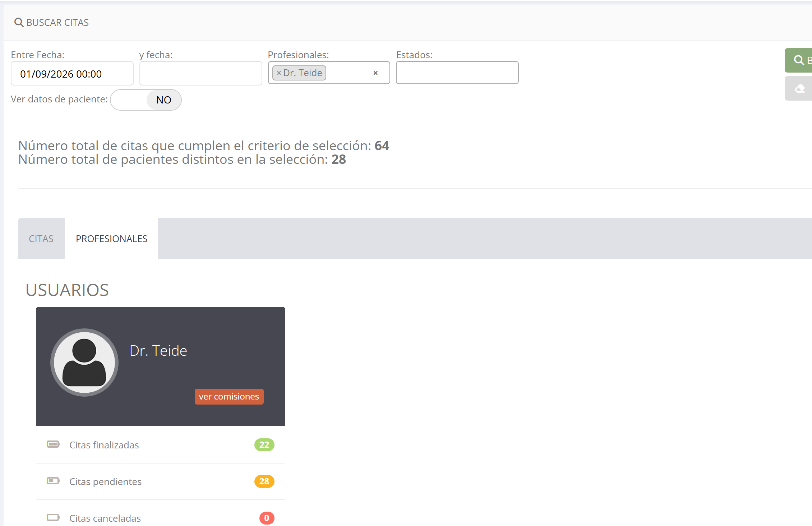This screenshot has height=526, width=812.
Task: Click the distinct patients count 28
Action: coord(339,159)
